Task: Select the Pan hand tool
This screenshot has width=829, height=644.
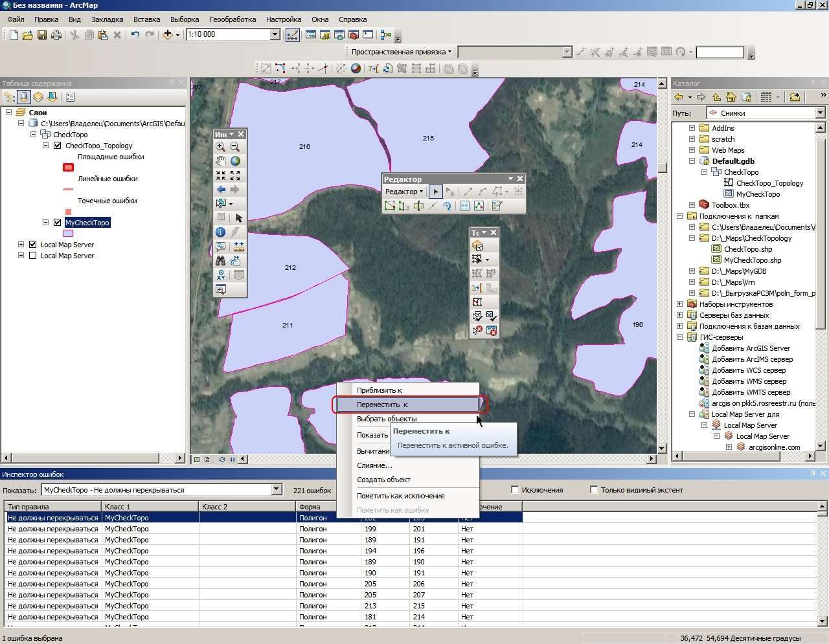Action: 221,161
